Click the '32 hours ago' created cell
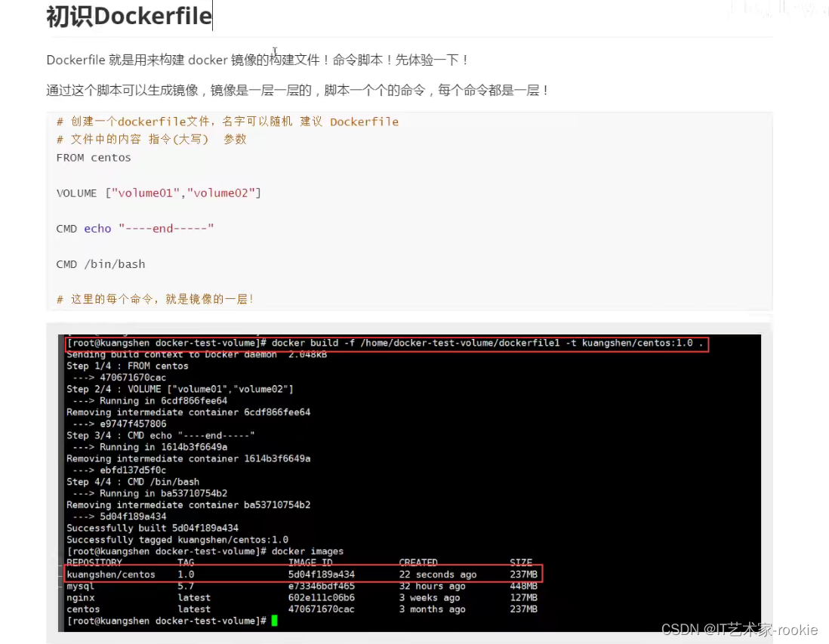This screenshot has height=644, width=829. (433, 587)
